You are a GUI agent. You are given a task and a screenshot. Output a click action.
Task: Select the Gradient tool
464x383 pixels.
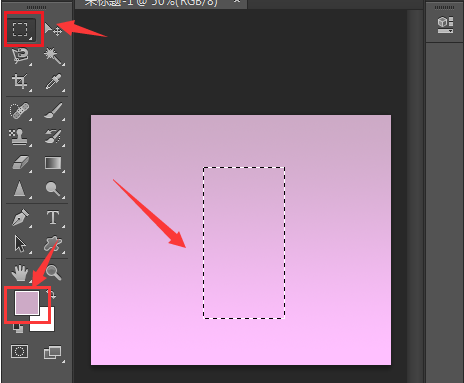click(x=53, y=163)
